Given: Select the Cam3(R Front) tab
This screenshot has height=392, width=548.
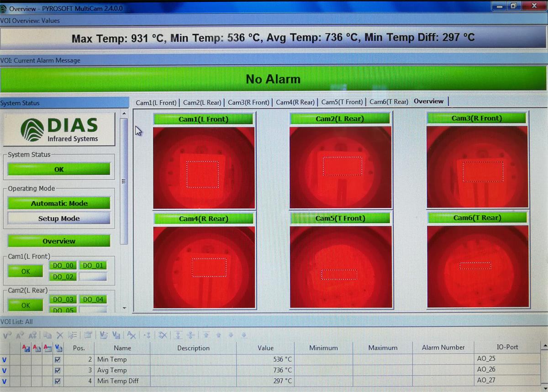Looking at the screenshot, I should click(248, 102).
